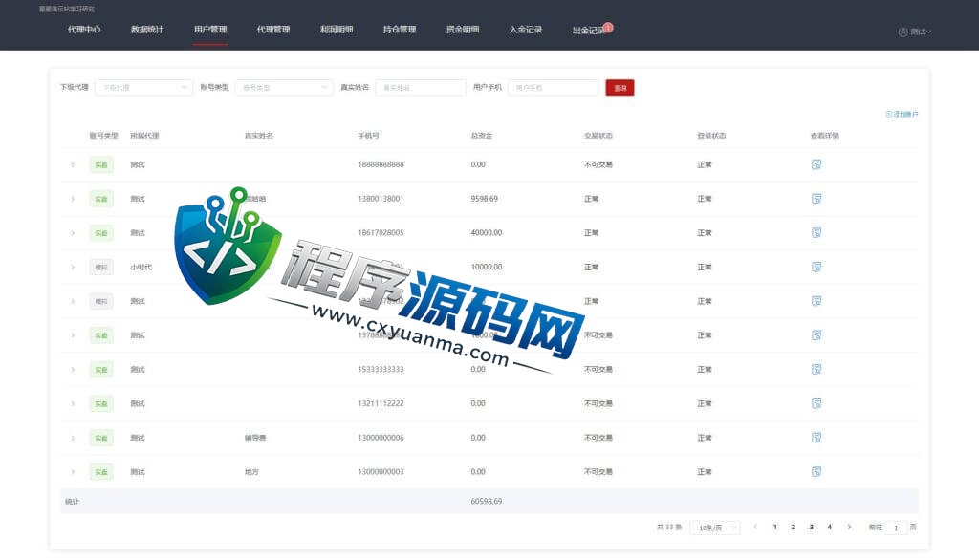Click phone number 13000000006

tap(381, 438)
